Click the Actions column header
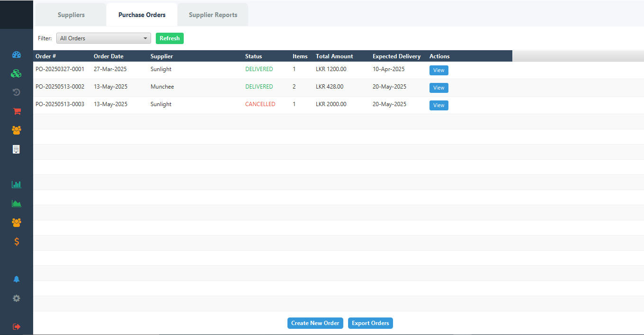Screen dimensions: 644x335 pyautogui.click(x=470, y=56)
